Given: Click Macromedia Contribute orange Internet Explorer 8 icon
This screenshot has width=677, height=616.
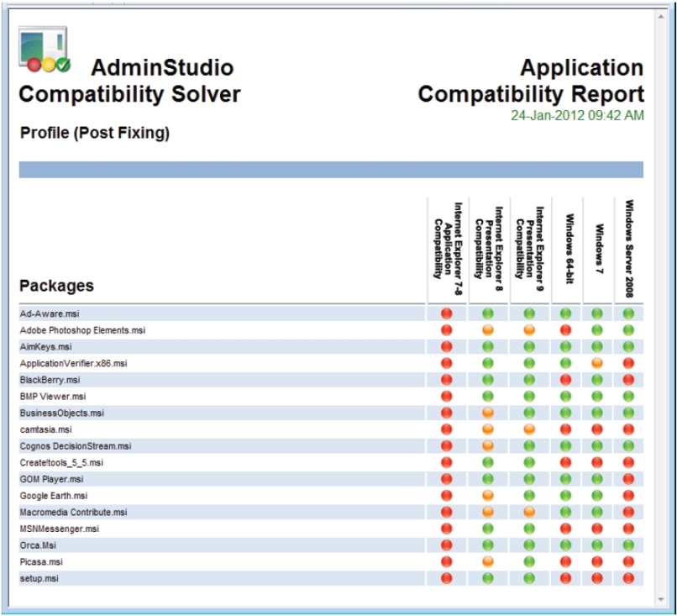Looking at the screenshot, I should [488, 512].
